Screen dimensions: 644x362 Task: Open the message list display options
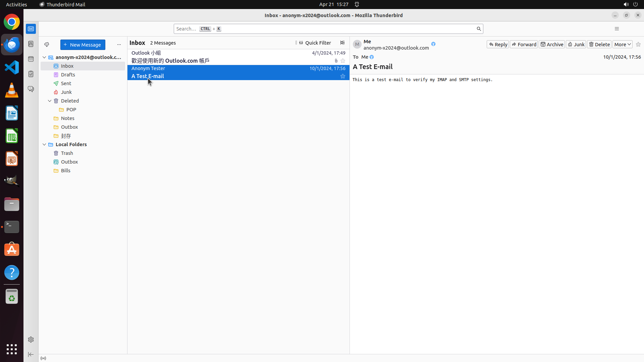[342, 43]
